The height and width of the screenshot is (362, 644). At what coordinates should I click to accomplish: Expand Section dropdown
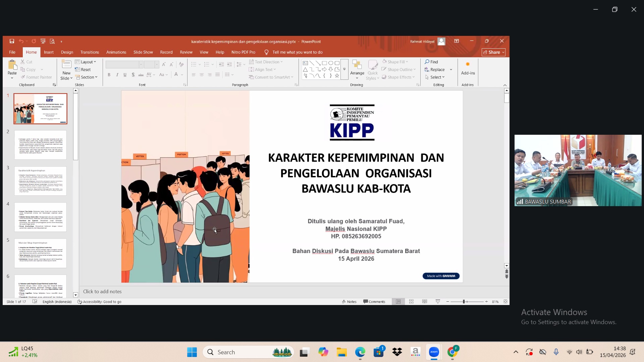point(87,77)
